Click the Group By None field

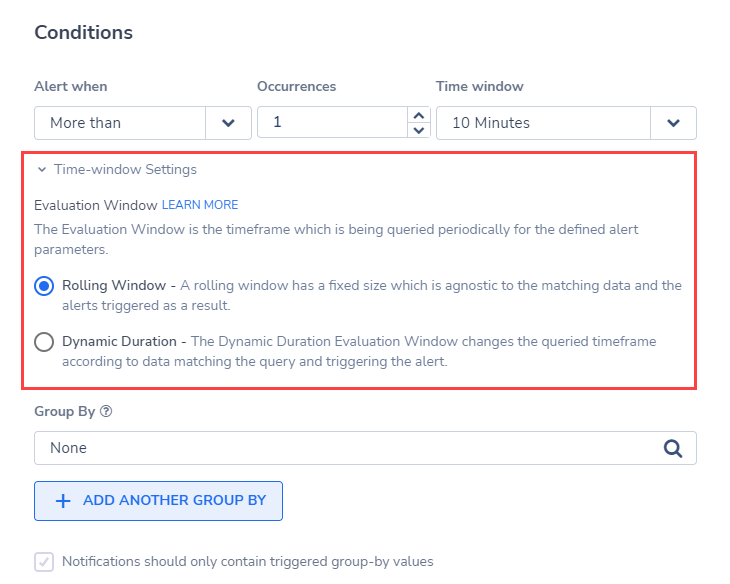click(365, 448)
